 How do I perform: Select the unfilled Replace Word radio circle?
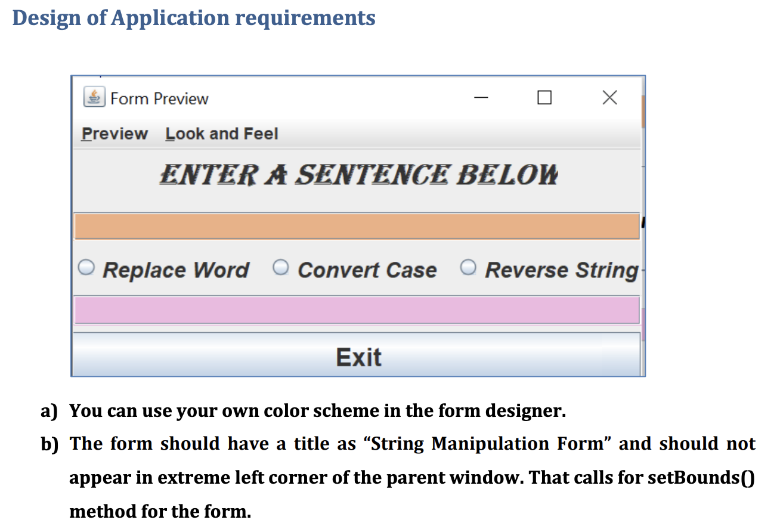click(85, 267)
